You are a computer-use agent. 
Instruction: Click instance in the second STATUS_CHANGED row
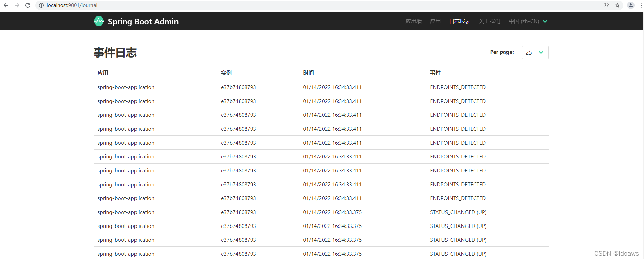point(238,226)
